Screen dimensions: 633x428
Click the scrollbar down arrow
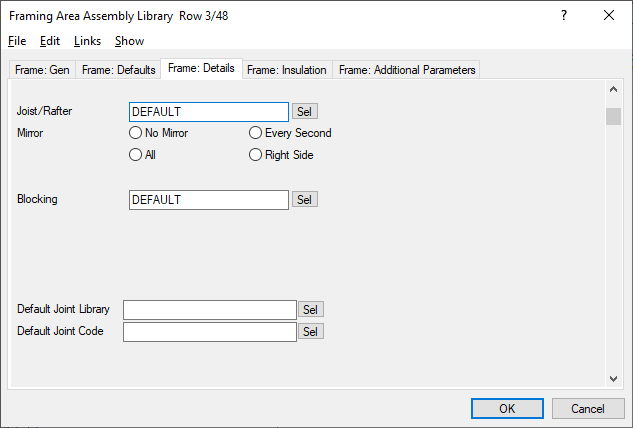click(614, 378)
